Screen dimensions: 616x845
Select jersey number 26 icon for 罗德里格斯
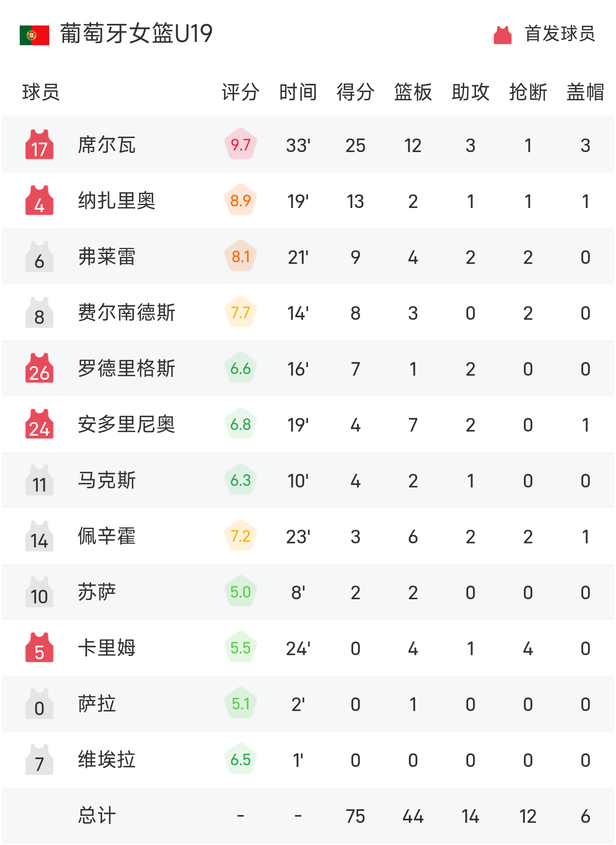[39, 369]
